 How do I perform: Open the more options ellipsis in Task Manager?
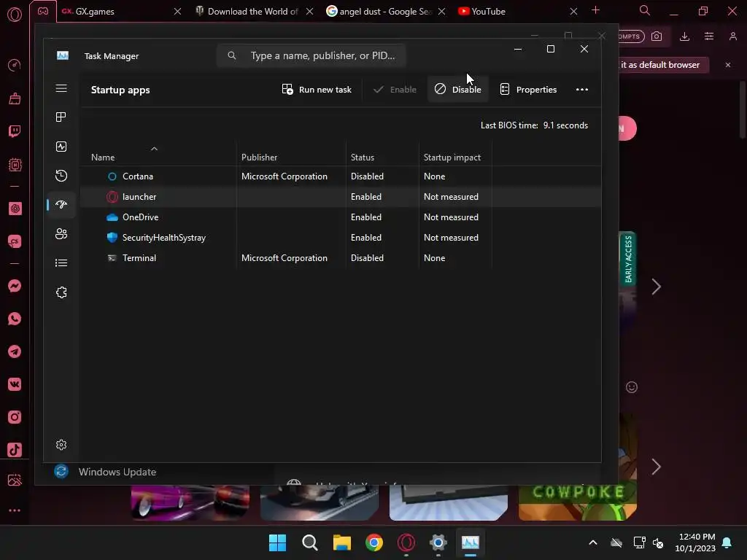(581, 90)
